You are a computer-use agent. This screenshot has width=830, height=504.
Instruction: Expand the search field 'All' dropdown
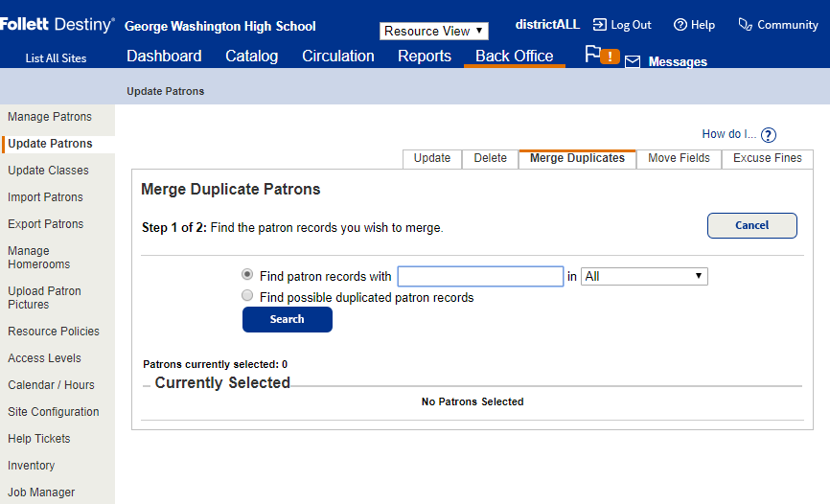pos(644,276)
